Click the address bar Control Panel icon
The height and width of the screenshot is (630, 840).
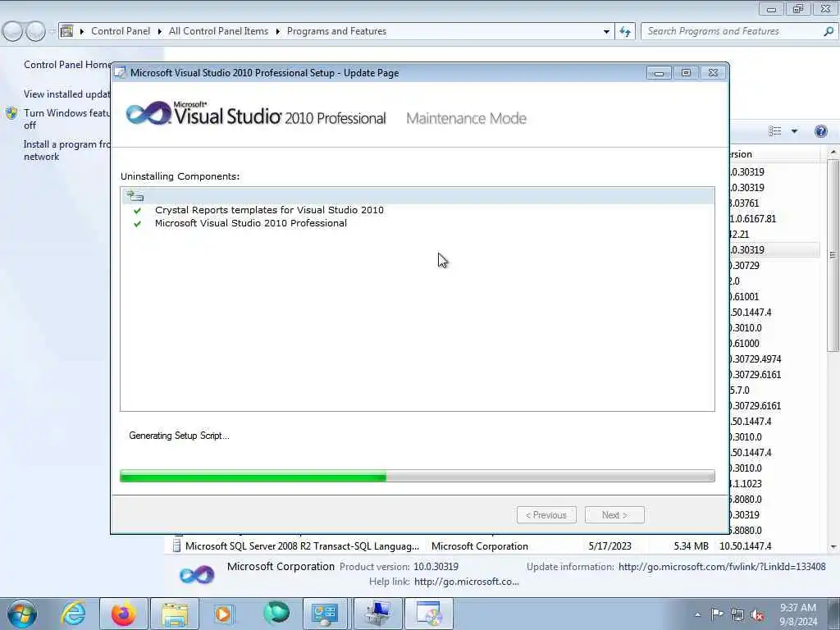[67, 31]
